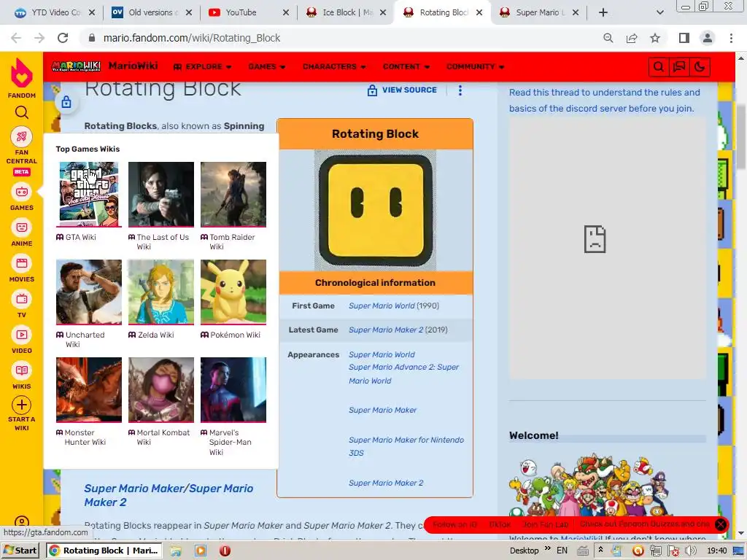This screenshot has width=747, height=560.
Task: Open the Monster Hunter Wiki thumbnail
Action: point(88,390)
